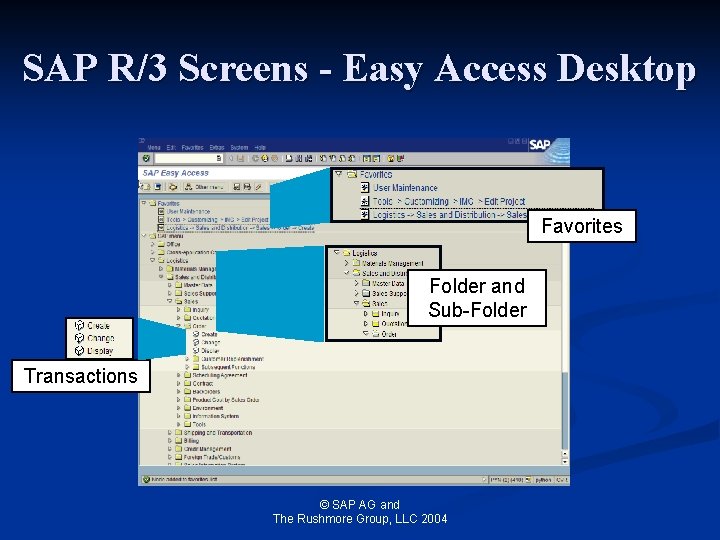Expand the Subsequent Functions folder
The height and width of the screenshot is (540, 720).
[x=187, y=367]
